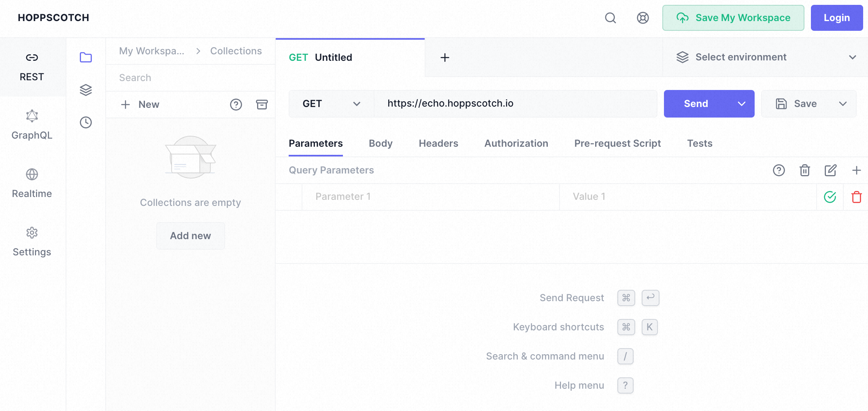The width and height of the screenshot is (868, 411).
Task: Expand the Save options chevron
Action: (843, 104)
